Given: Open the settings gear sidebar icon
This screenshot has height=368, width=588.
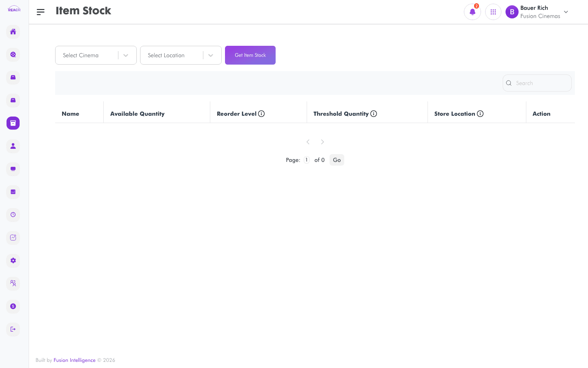Looking at the screenshot, I should coord(13,260).
